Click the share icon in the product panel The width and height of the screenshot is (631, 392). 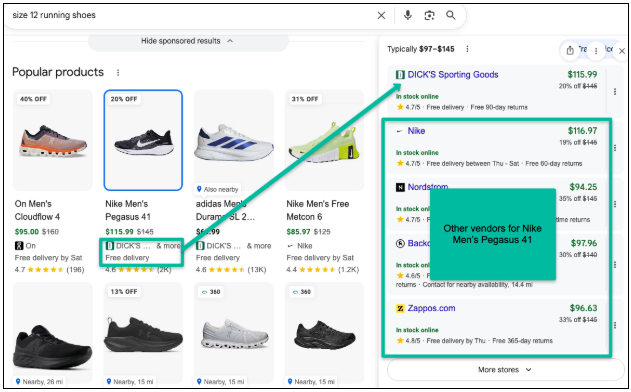point(570,51)
